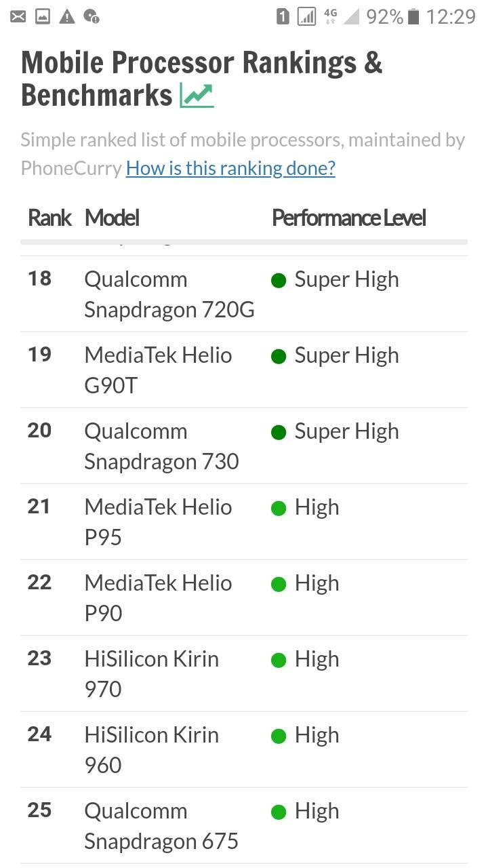Viewport: 488px width, 868px height.
Task: Tap the warning triangle notification icon
Action: pyautogui.click(x=67, y=16)
